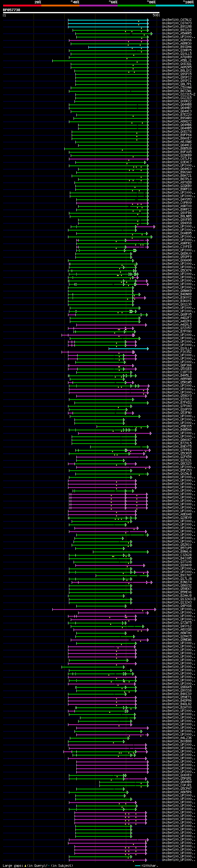Screen dimensions: 197x868
Task: Select hit UniRef100_A9RTX0
Action: coord(177,206)
